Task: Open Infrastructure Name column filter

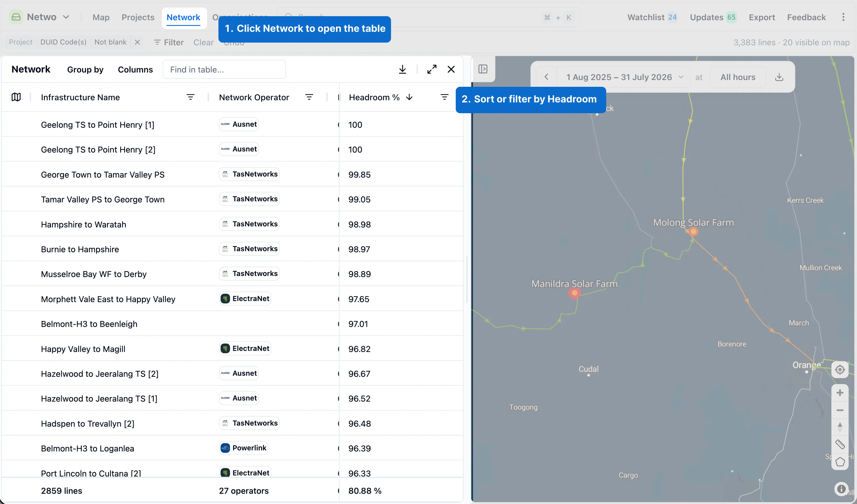Action: tap(190, 97)
